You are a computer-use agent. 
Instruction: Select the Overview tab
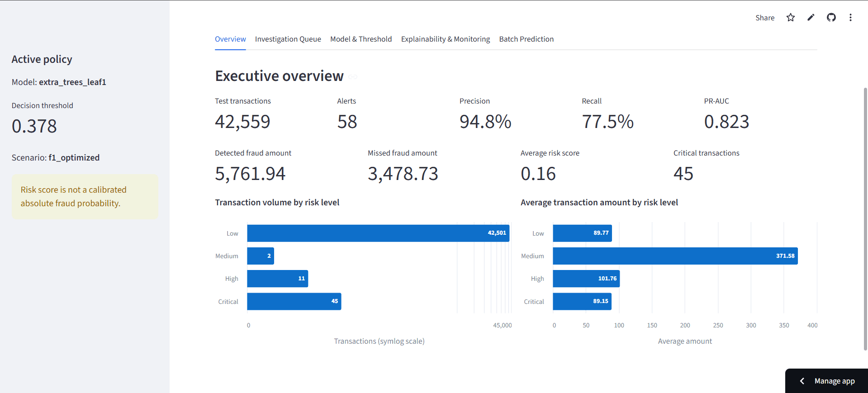pos(230,39)
